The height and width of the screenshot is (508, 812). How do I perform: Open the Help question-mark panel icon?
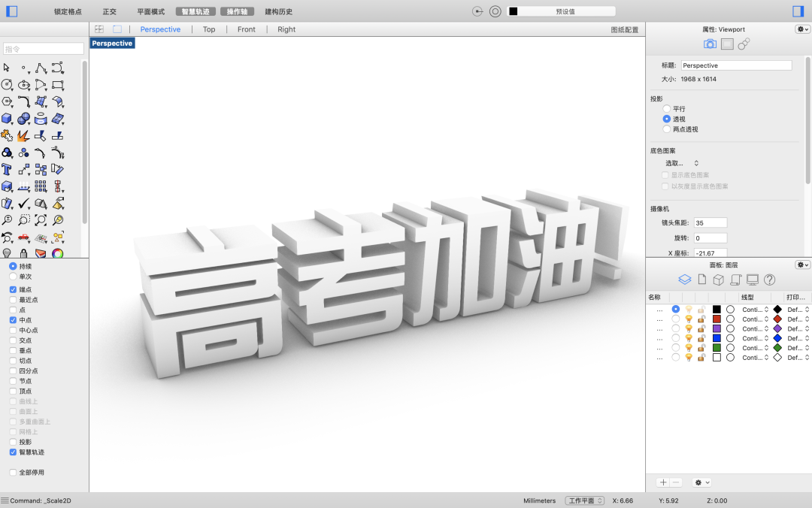click(x=769, y=280)
